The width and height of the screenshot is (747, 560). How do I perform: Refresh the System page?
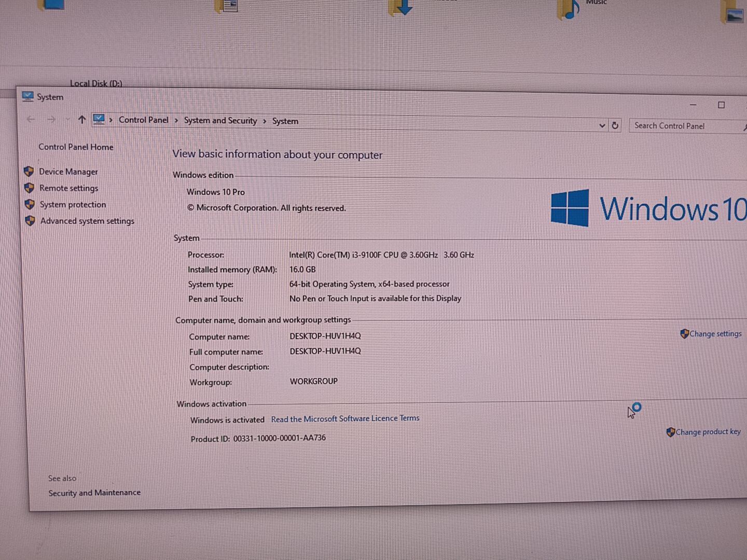click(x=615, y=125)
